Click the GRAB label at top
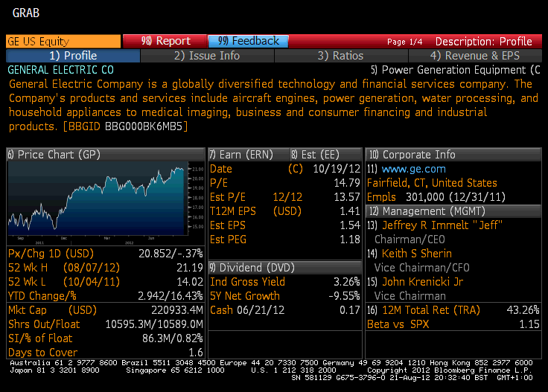 click(x=26, y=13)
